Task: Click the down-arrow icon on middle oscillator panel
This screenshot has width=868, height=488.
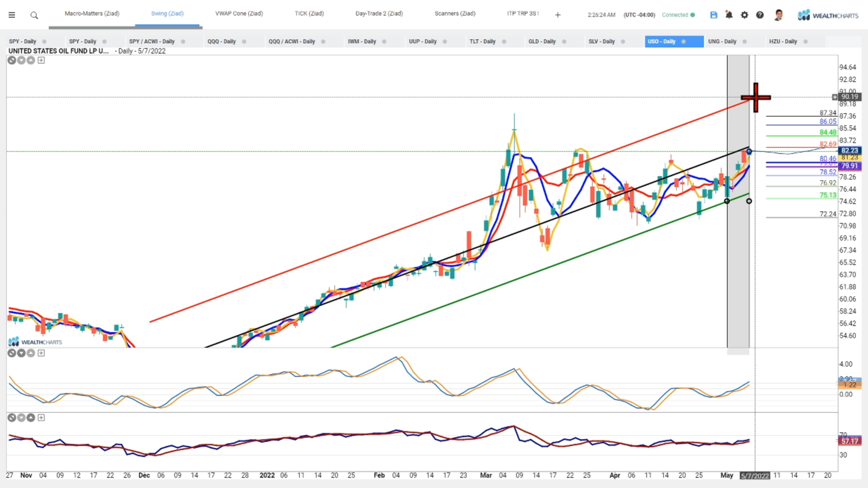Action: pos(21,353)
